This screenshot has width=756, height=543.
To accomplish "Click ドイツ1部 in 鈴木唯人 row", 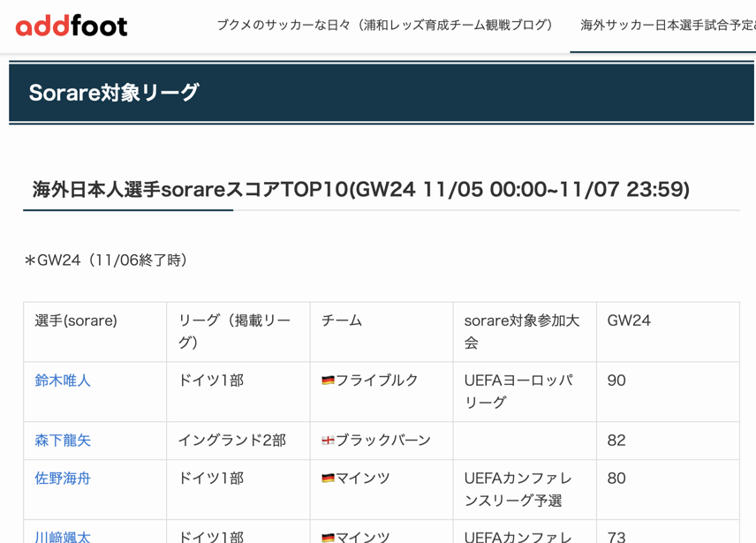I will pos(211,381).
